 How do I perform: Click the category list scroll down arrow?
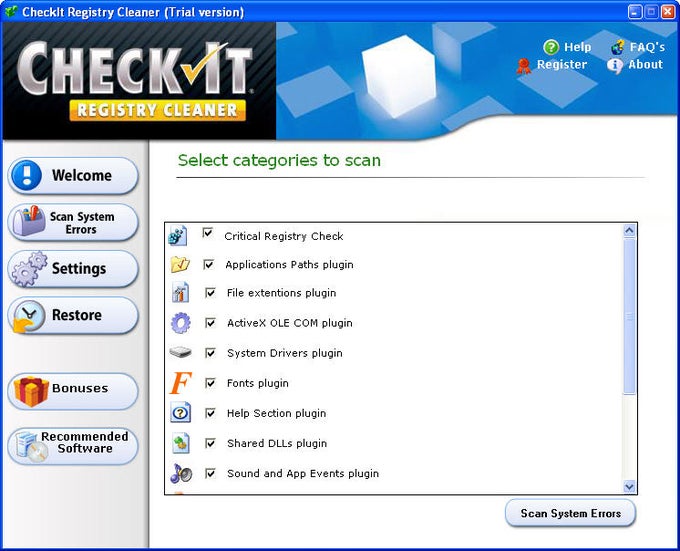tap(629, 486)
